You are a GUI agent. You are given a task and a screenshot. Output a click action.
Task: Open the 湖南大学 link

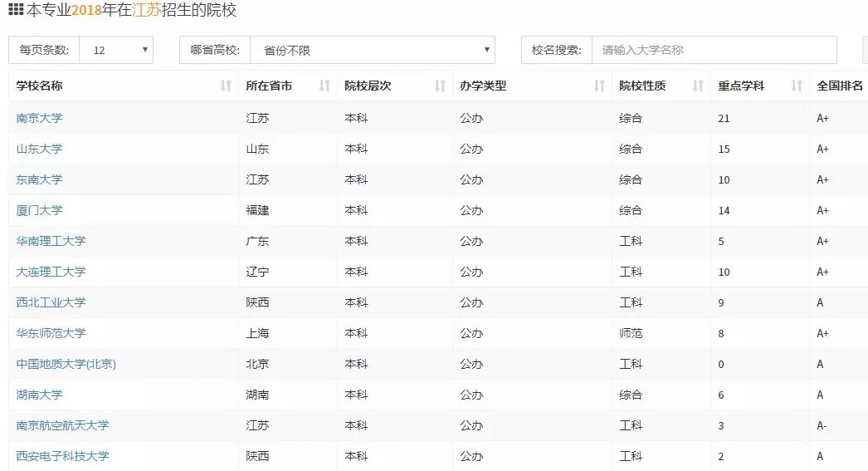[x=39, y=395]
